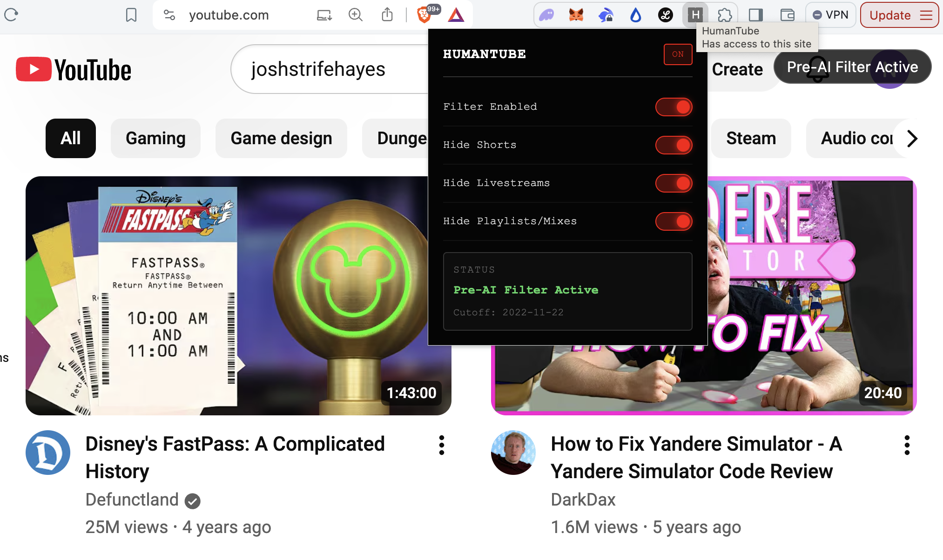Toggle the Hide Playlists/Mixes switch
This screenshot has height=560, width=943.
[x=674, y=221]
